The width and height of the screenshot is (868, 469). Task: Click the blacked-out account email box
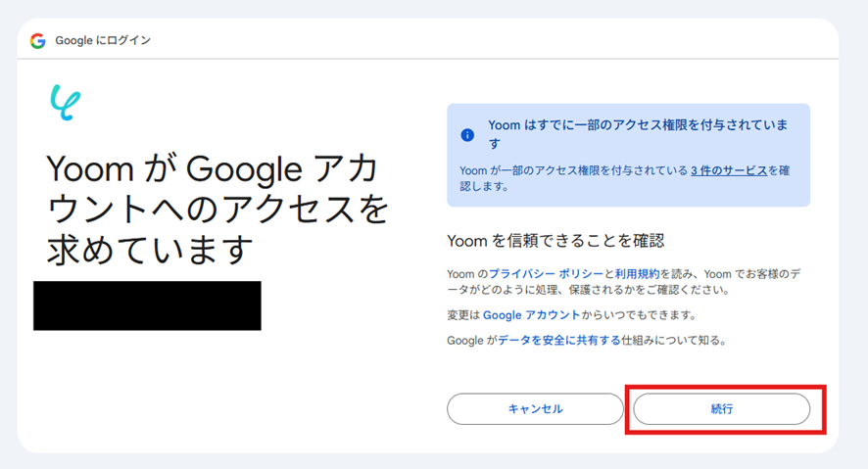pyautogui.click(x=147, y=305)
